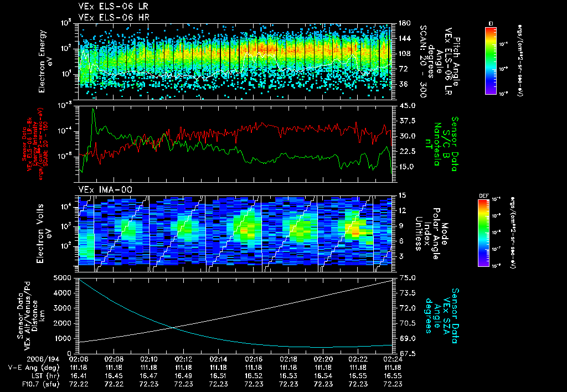Click the 75.0 SZA degrees tick value
This screenshot has width=567, height=392.
(407, 278)
